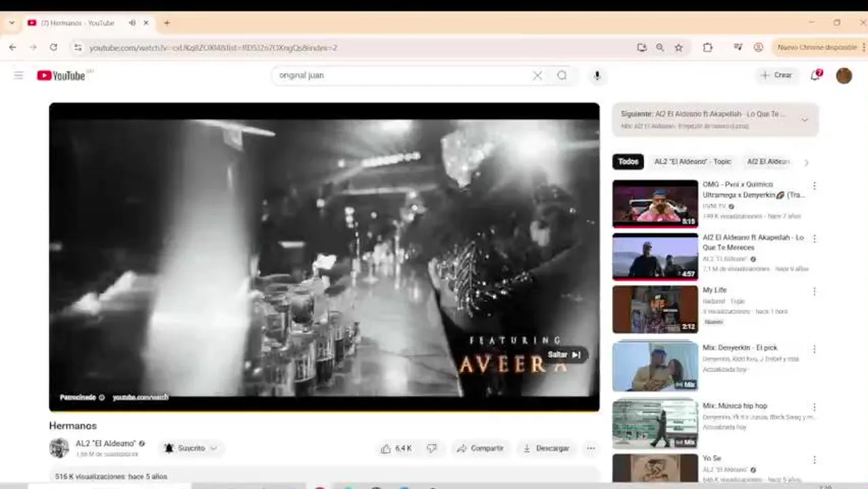Select the Hermanos - YouTube tab

(x=88, y=22)
